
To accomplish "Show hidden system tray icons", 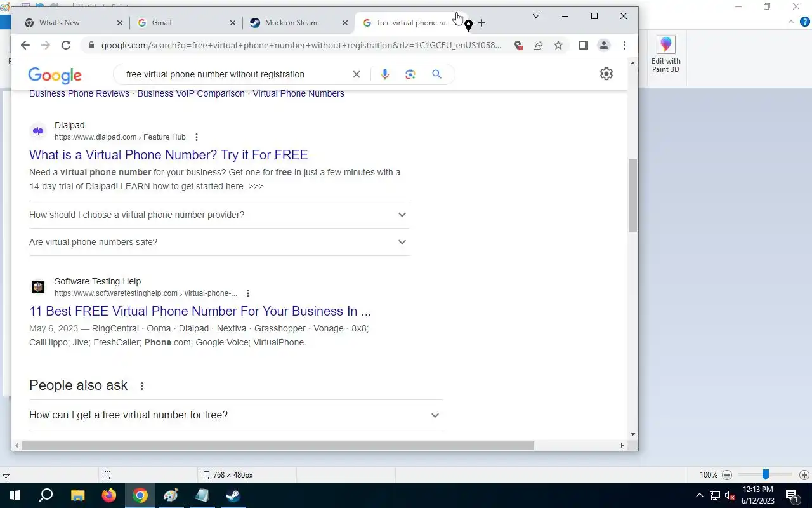I will coord(700,495).
